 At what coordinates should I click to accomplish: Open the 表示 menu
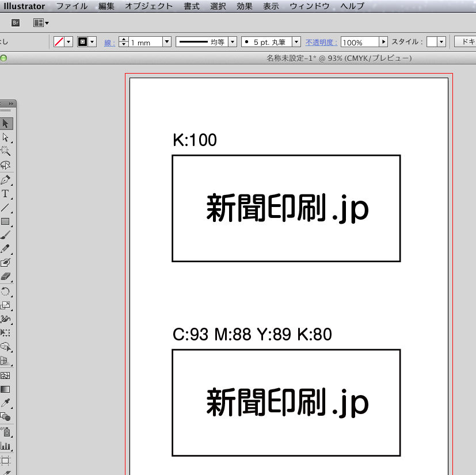pyautogui.click(x=271, y=6)
